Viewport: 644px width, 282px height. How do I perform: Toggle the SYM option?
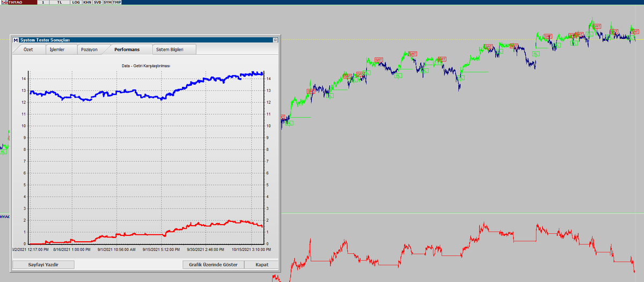[107, 3]
